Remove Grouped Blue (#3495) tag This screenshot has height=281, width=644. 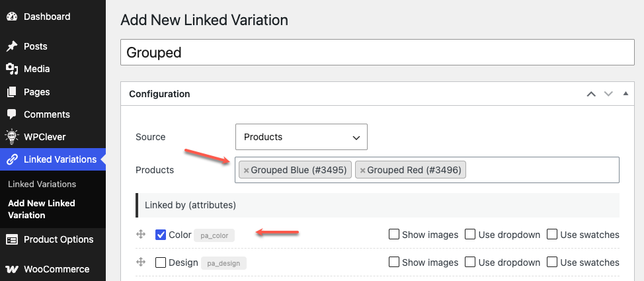tap(246, 170)
